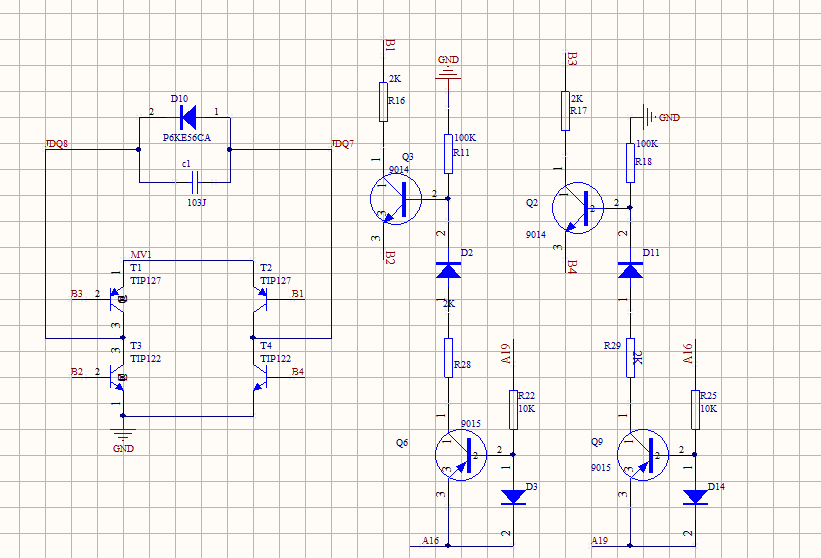Select resistor R25 body
The width and height of the screenshot is (821, 558).
pos(695,410)
